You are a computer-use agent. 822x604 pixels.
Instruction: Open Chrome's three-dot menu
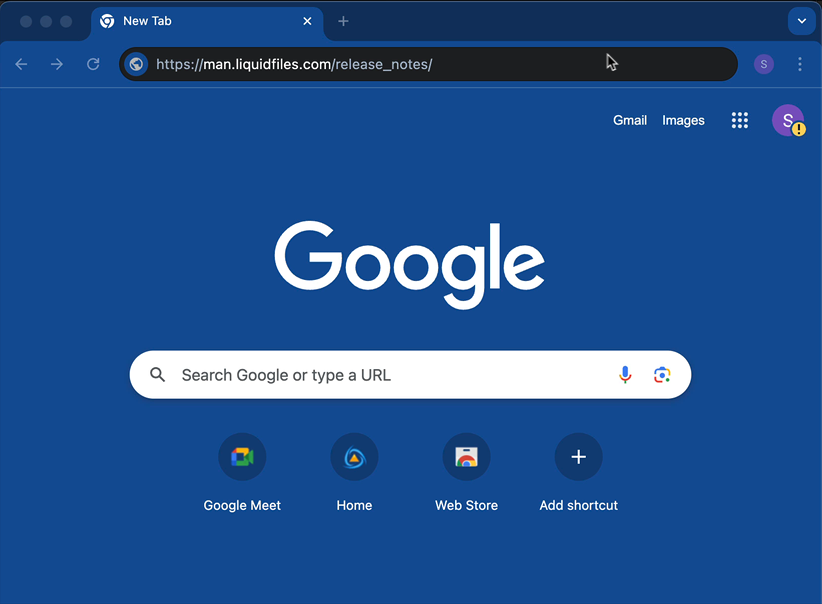(x=800, y=64)
